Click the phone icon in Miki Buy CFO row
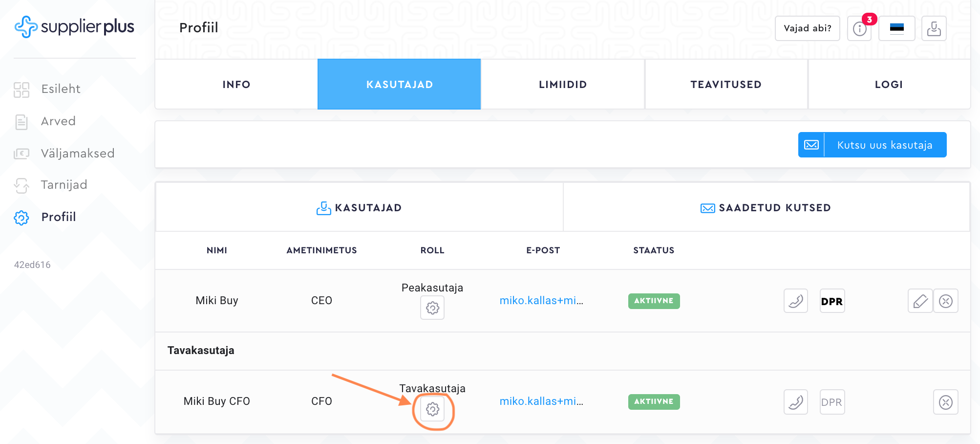The image size is (980, 444). coord(795,402)
